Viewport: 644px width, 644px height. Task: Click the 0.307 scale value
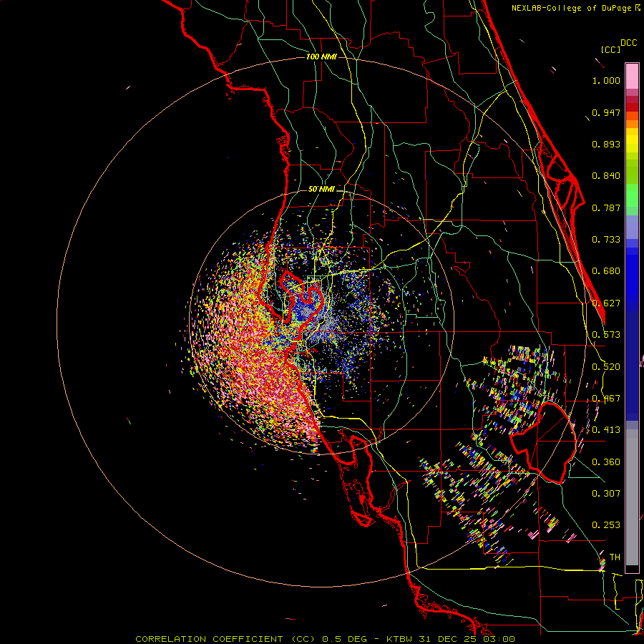pos(606,494)
